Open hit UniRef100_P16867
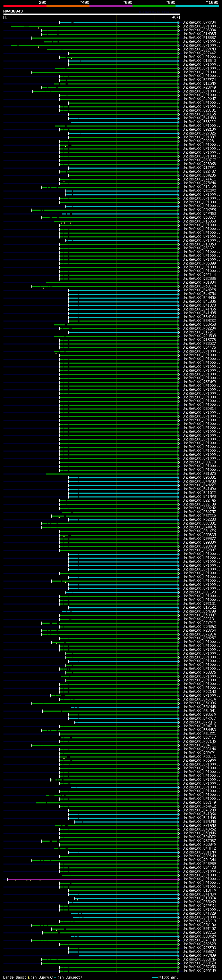The height and width of the screenshot is (980, 222). tap(199, 38)
